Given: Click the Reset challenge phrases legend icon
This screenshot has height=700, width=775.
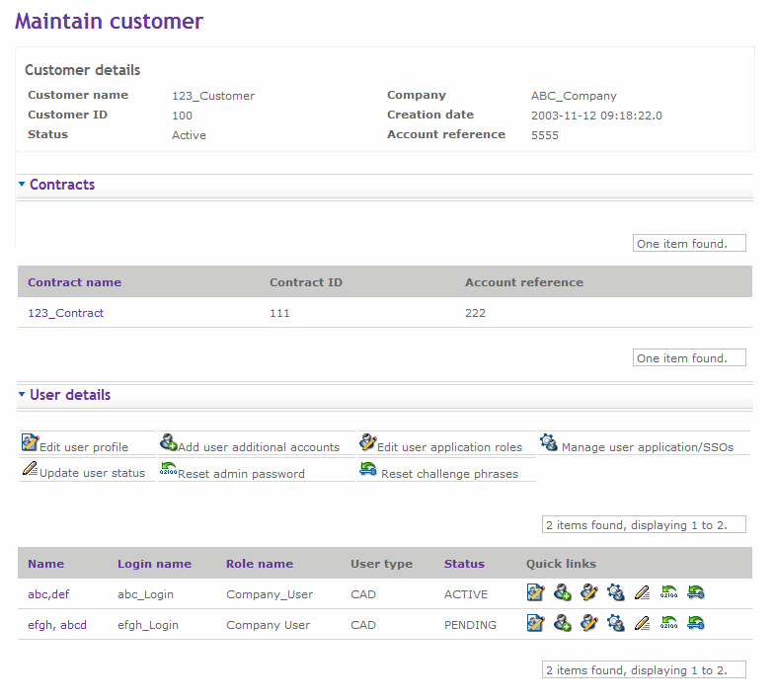Looking at the screenshot, I should pos(367,469).
